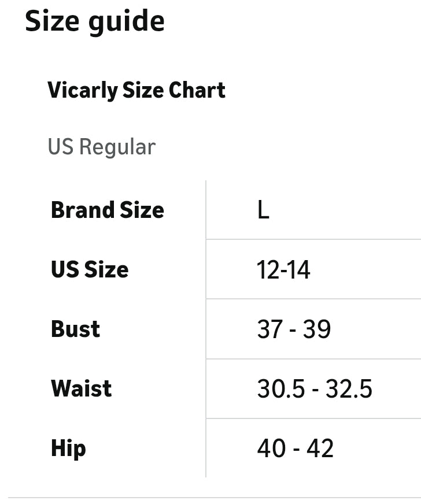Image resolution: width=421 pixels, height=504 pixels.
Task: Click the Size guide heading
Action: click(95, 22)
